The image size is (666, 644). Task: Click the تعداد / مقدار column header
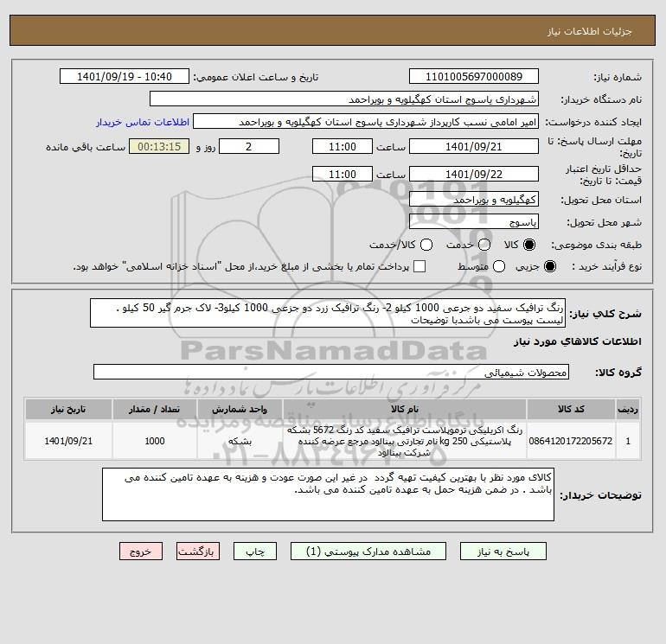(x=155, y=409)
